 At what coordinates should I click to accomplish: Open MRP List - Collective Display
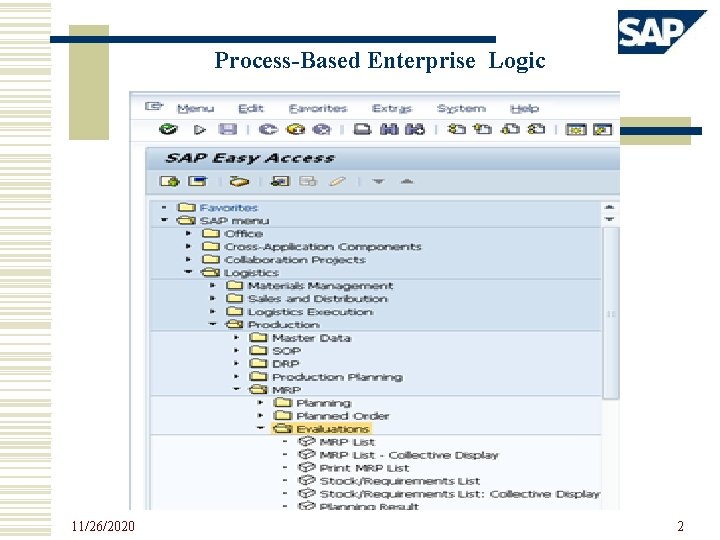pyautogui.click(x=409, y=455)
